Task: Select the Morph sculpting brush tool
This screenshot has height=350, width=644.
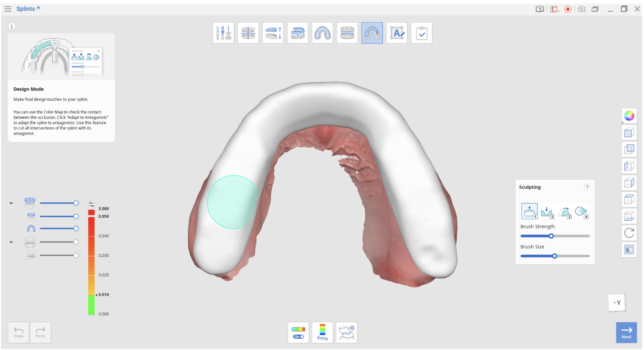Action: tap(581, 212)
